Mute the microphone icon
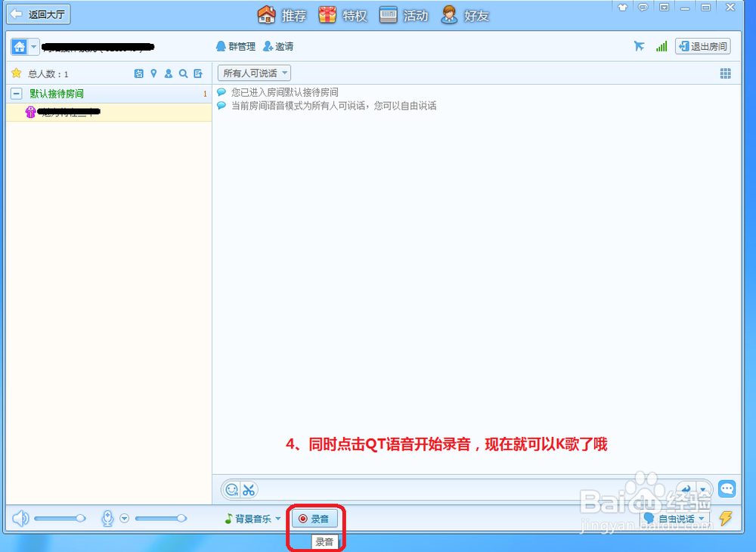Viewport: 756px width, 552px height. click(x=108, y=518)
